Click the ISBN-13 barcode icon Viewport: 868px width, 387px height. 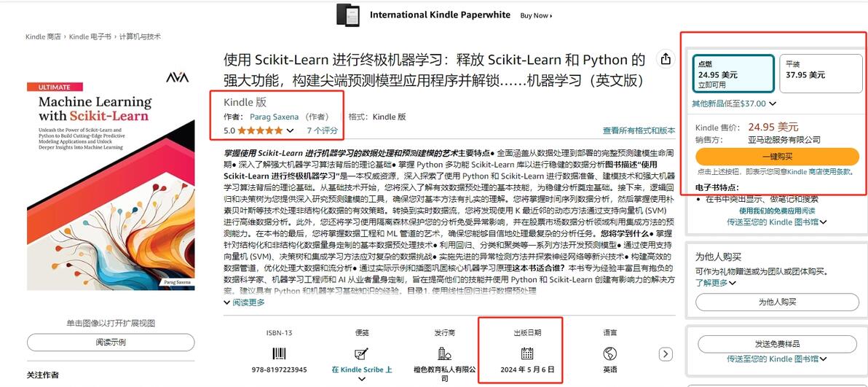click(279, 353)
